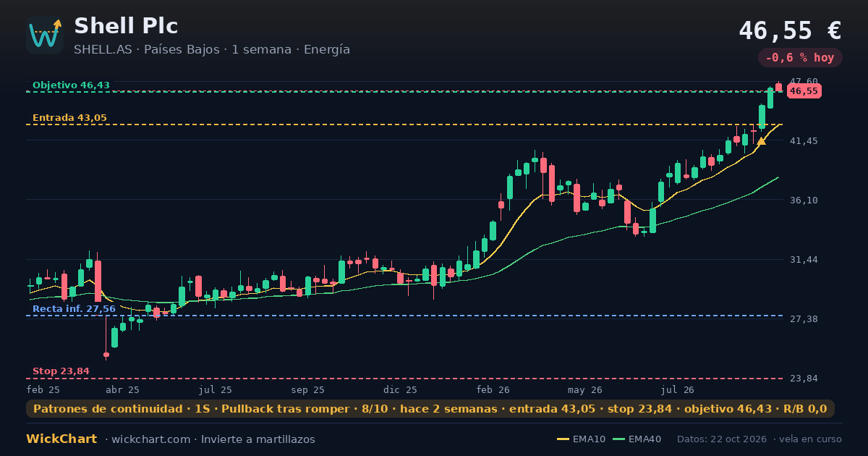Click the WickChart logo icon

(45, 35)
